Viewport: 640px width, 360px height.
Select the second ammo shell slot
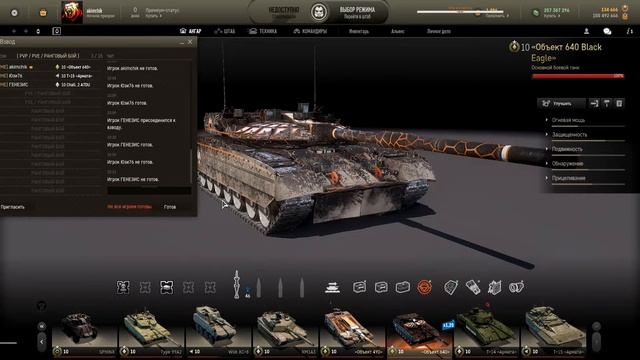(258, 287)
